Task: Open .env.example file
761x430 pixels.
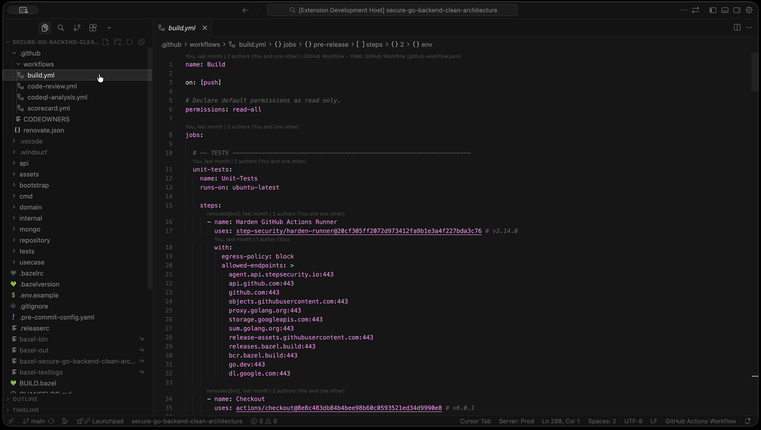Action: point(78,295)
